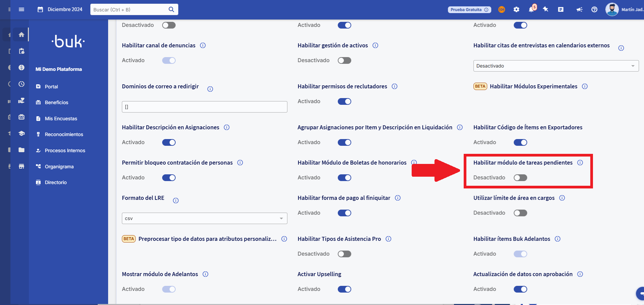The width and height of the screenshot is (644, 305).
Task: Disable the Habilitar Descripción en Asignaciones toggle
Action: pyautogui.click(x=169, y=142)
